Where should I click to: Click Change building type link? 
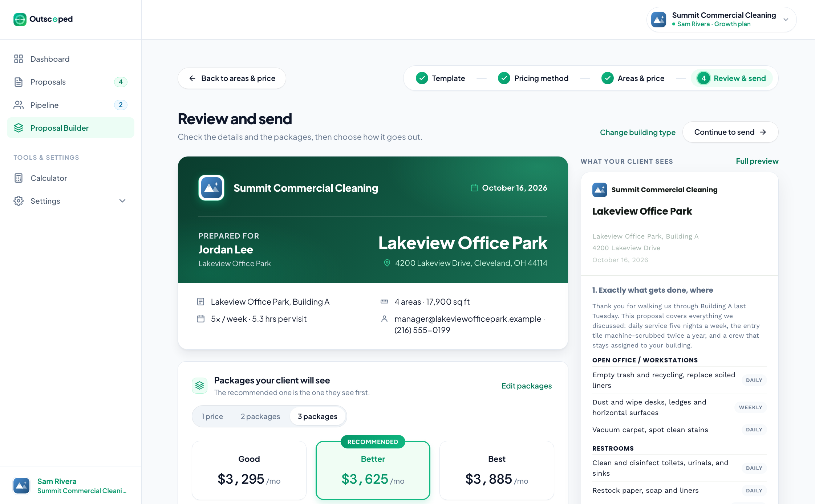[x=638, y=132]
